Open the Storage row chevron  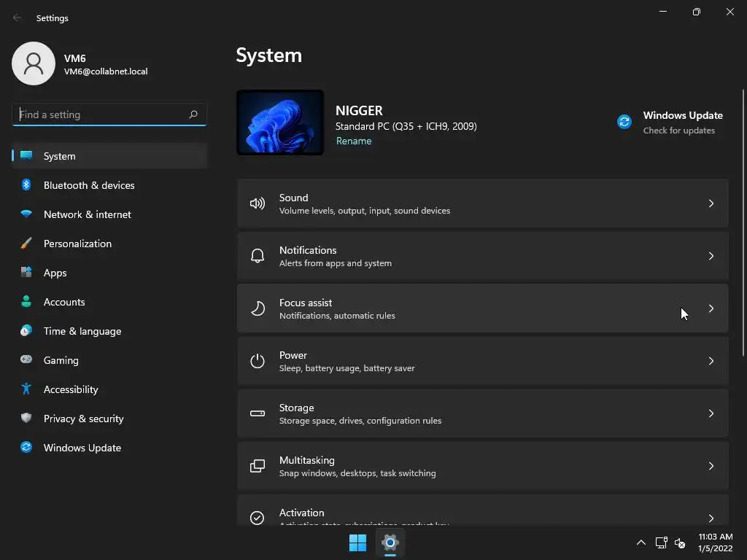click(711, 413)
